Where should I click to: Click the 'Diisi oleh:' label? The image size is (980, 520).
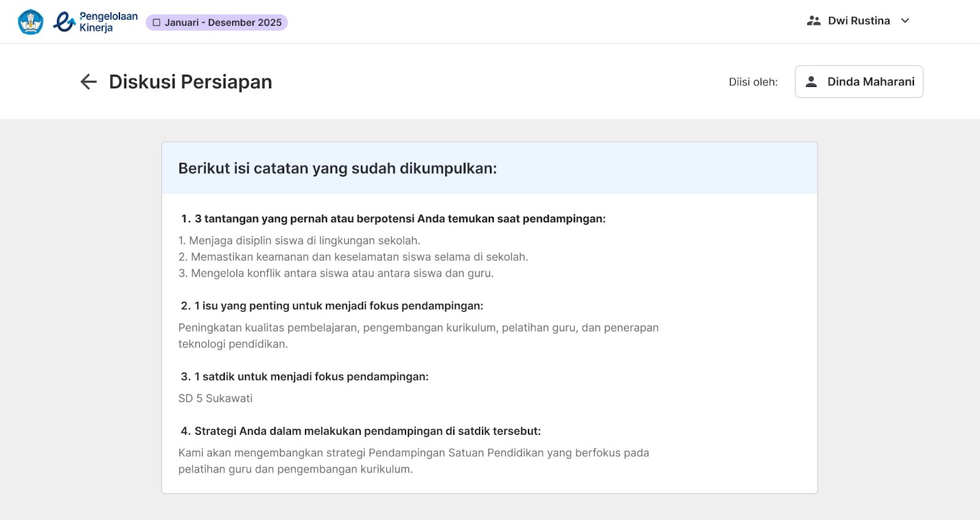coord(753,82)
